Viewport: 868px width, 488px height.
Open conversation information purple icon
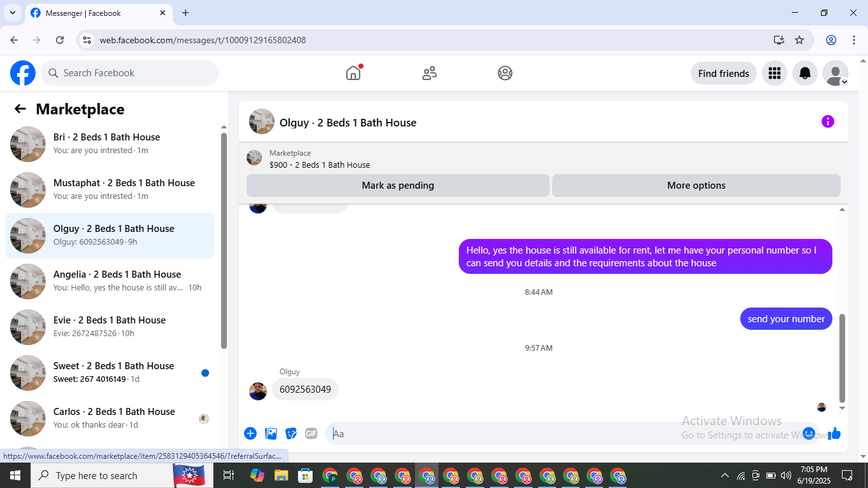[827, 121]
